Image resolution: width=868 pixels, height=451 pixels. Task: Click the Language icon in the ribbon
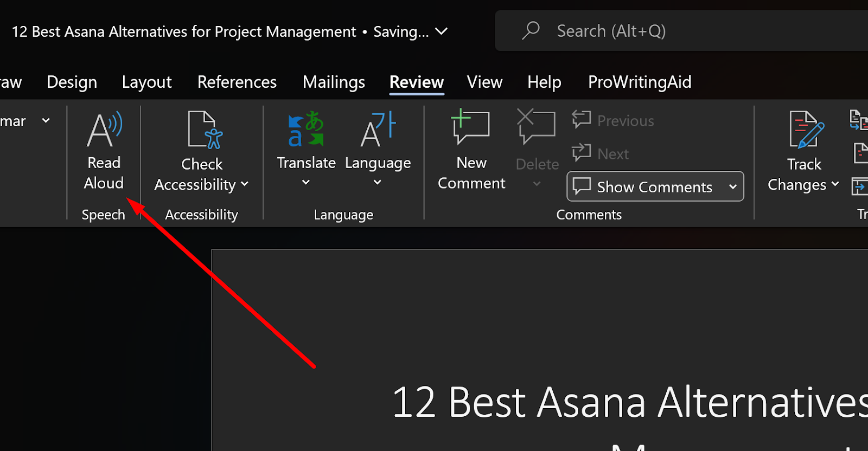tap(378, 129)
